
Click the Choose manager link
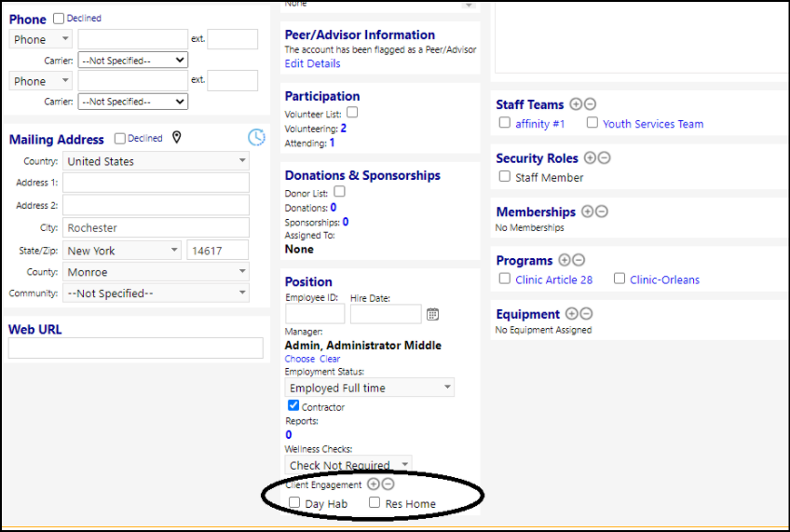point(300,359)
